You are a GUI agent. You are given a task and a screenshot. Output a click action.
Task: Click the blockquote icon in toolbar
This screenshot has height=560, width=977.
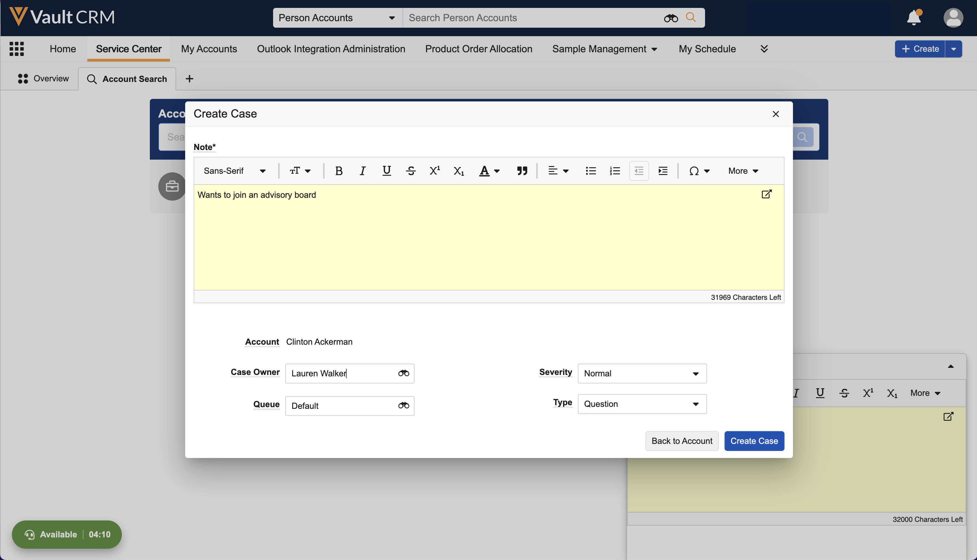coord(522,171)
